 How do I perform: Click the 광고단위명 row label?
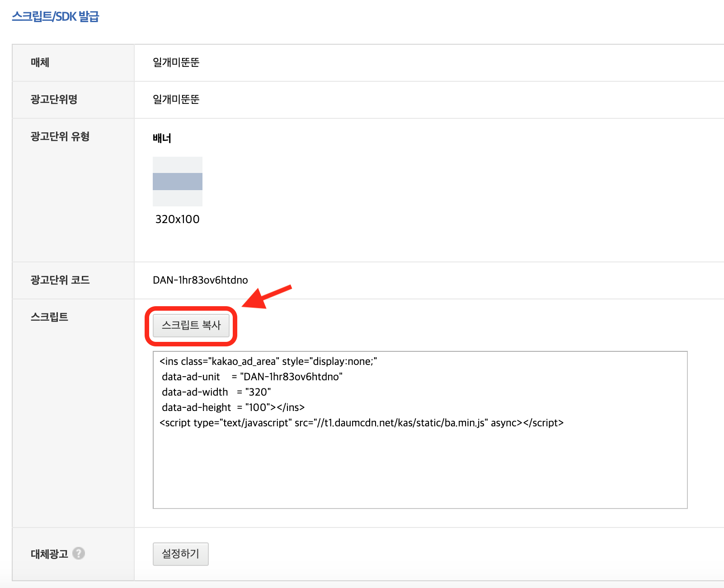click(x=54, y=99)
